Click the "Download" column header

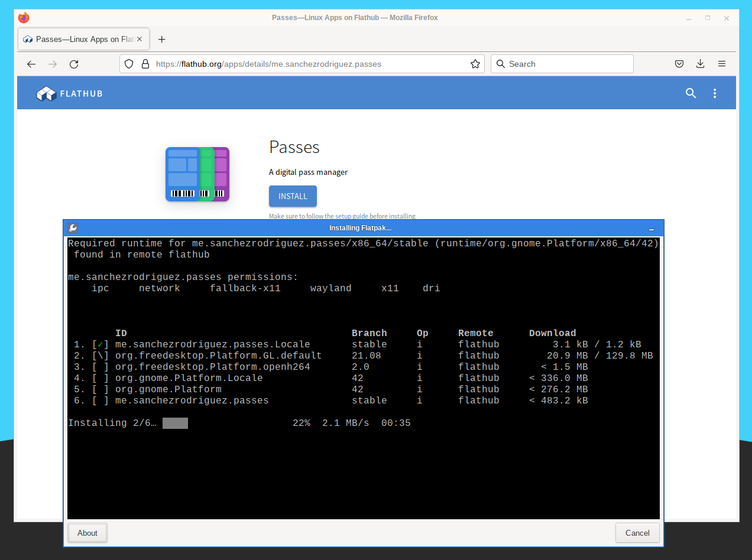point(553,333)
